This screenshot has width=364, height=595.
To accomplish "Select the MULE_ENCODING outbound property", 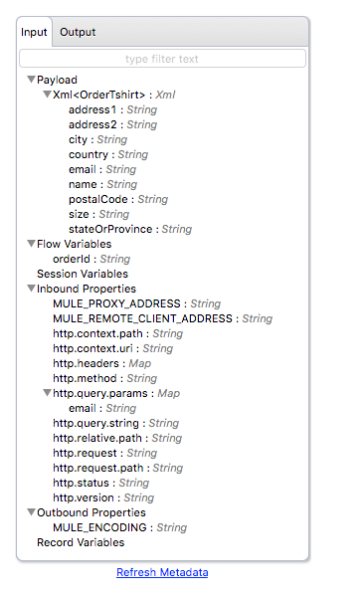I will pyautogui.click(x=119, y=527).
